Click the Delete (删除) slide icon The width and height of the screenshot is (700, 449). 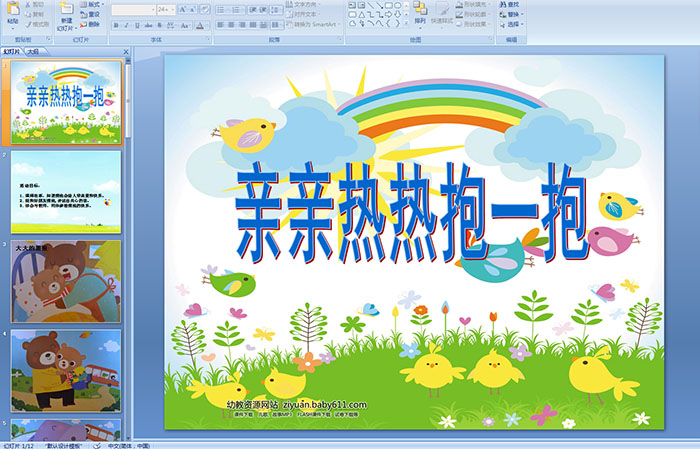coord(83,24)
